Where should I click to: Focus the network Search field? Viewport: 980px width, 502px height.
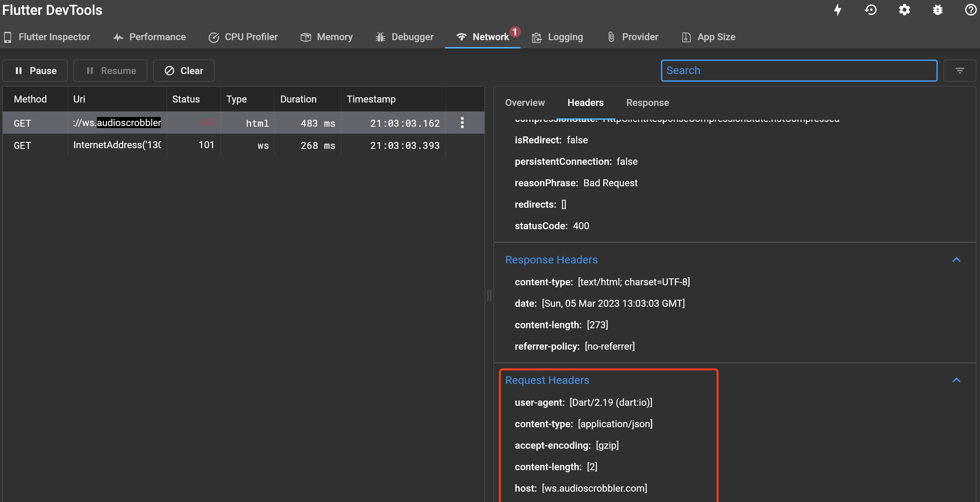coord(799,70)
